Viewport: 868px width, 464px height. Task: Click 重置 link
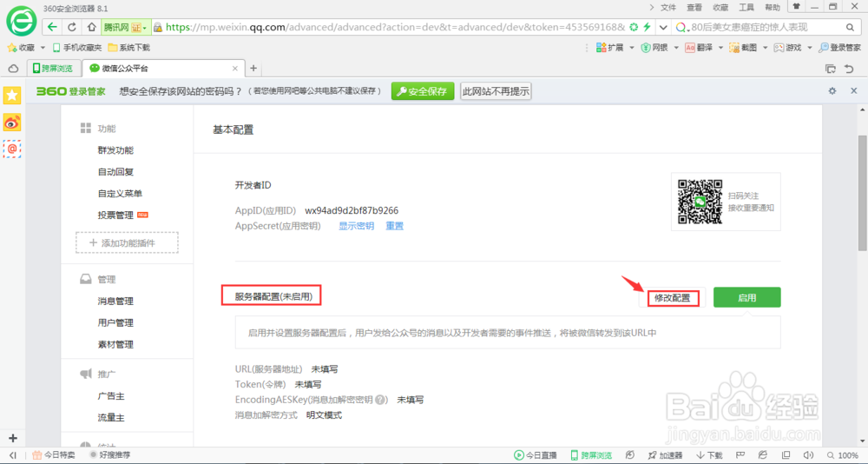(395, 226)
